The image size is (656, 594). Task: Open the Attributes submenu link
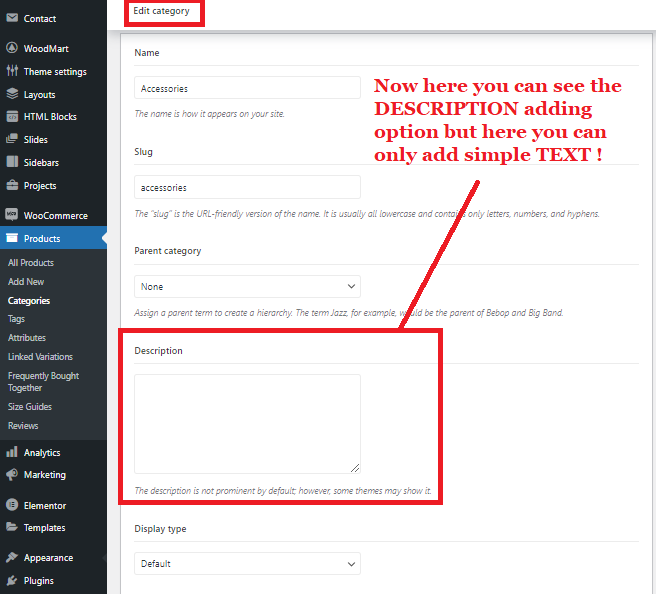point(27,338)
